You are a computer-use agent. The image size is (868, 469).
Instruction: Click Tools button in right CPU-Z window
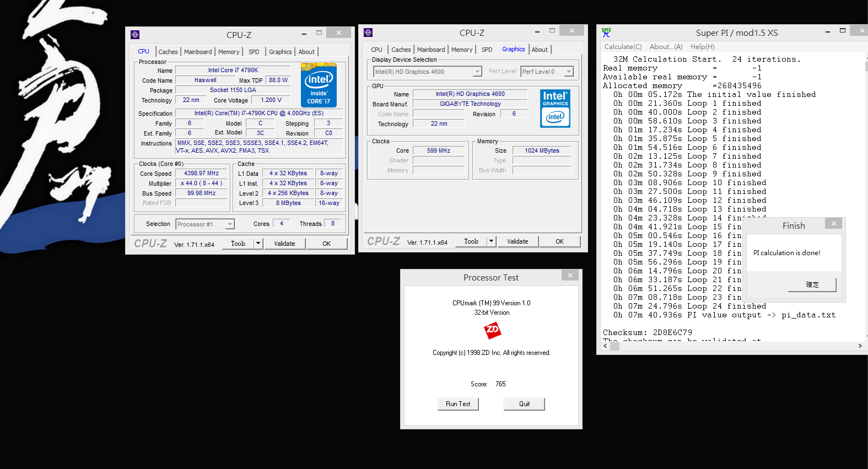471,241
